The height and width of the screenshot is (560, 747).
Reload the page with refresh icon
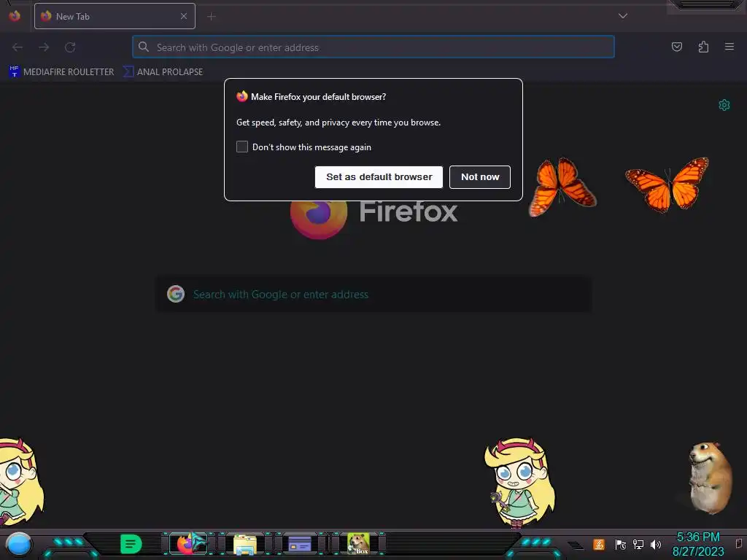[70, 47]
